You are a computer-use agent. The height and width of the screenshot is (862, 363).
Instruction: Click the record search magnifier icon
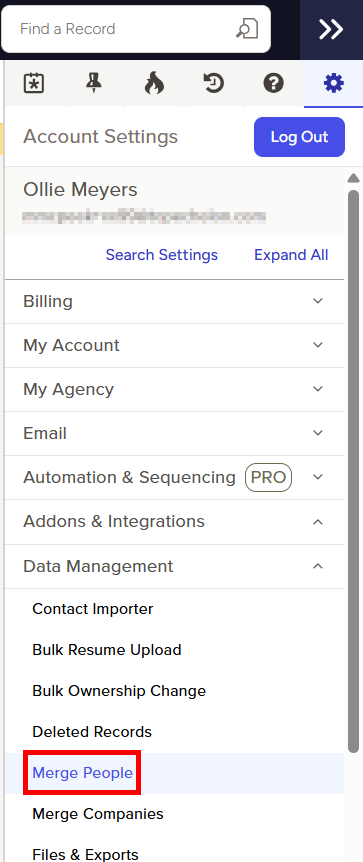pyautogui.click(x=247, y=29)
